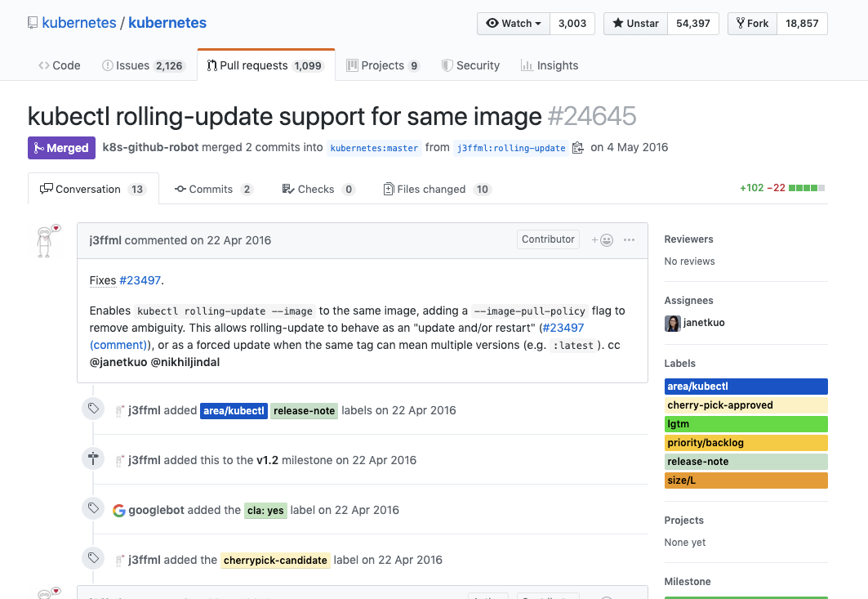Click release-note label in timeline
This screenshot has height=599, width=868.
click(304, 410)
